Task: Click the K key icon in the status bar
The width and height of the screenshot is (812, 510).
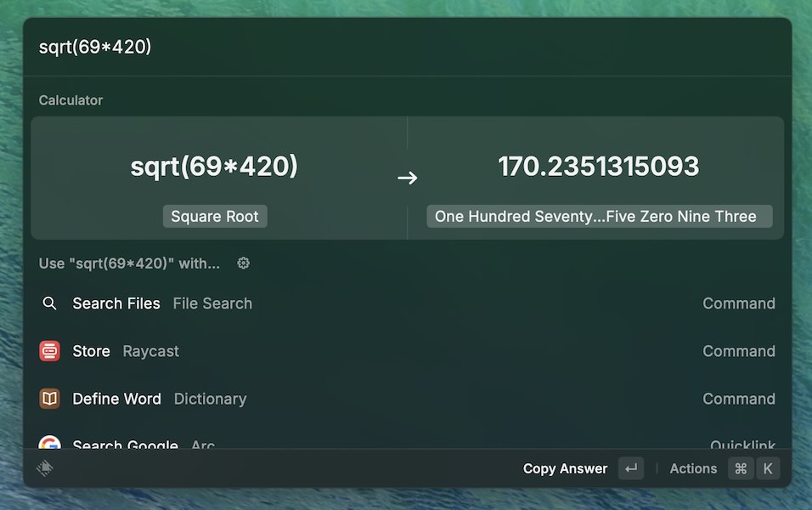Action: tap(768, 468)
